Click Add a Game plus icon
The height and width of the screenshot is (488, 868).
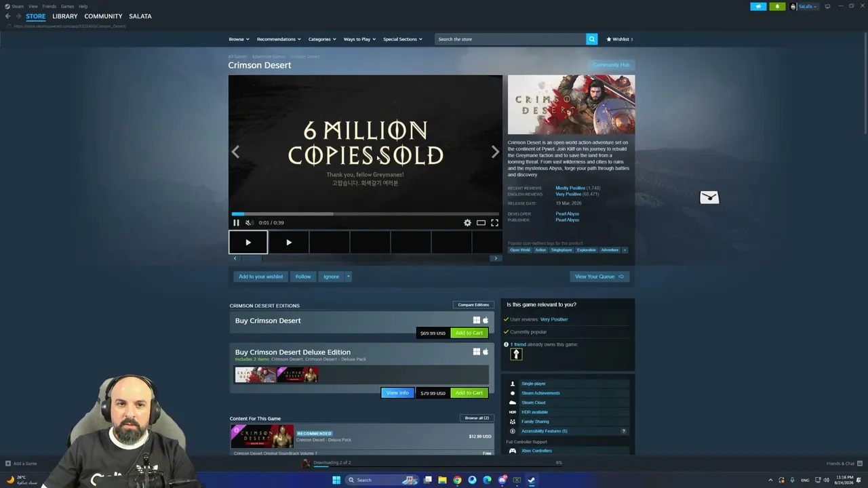click(x=8, y=464)
